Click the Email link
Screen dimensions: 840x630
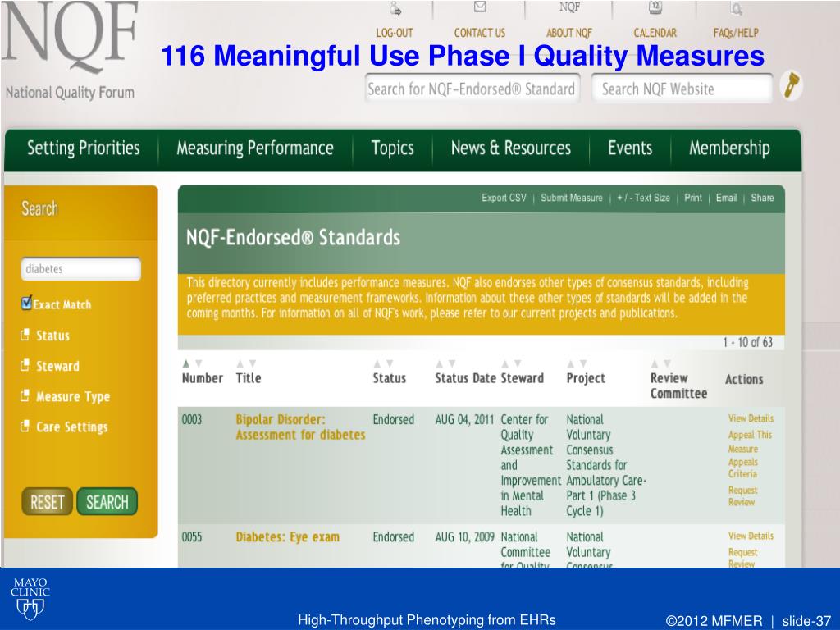pyautogui.click(x=727, y=198)
